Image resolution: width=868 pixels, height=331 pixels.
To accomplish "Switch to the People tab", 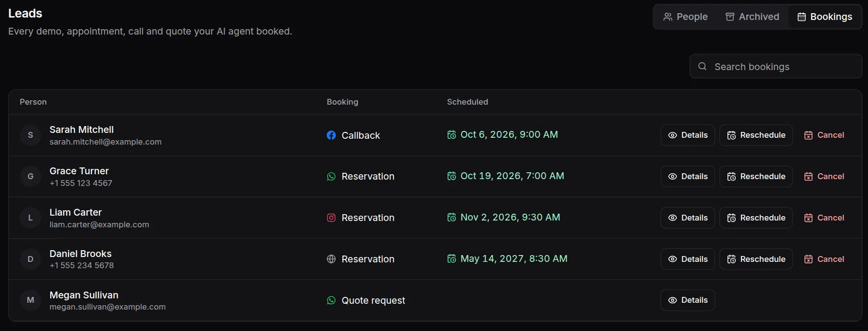I will pos(685,17).
